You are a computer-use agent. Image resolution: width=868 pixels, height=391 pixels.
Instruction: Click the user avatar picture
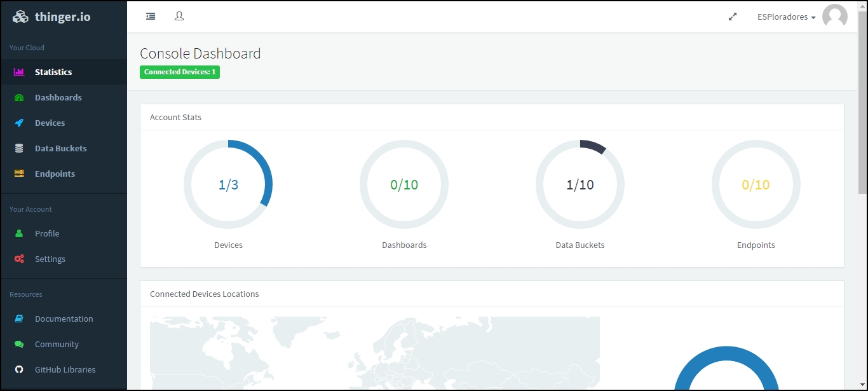tap(835, 17)
